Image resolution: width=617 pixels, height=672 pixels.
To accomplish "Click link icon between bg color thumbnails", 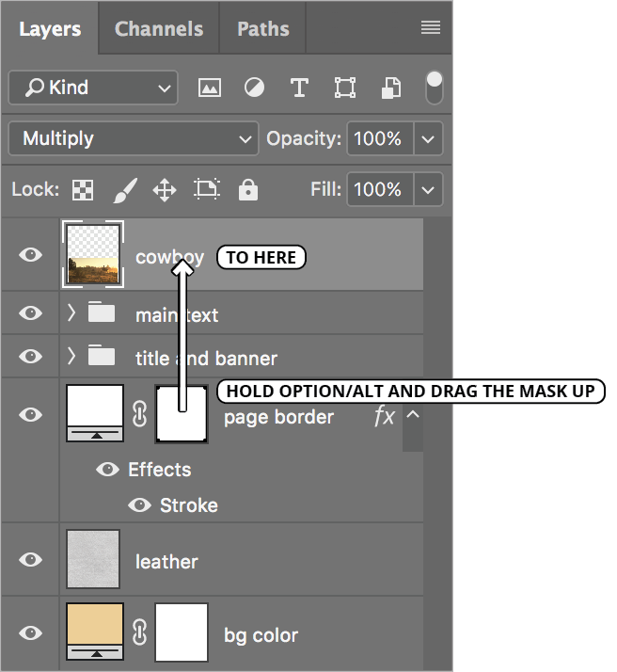I will [x=139, y=632].
